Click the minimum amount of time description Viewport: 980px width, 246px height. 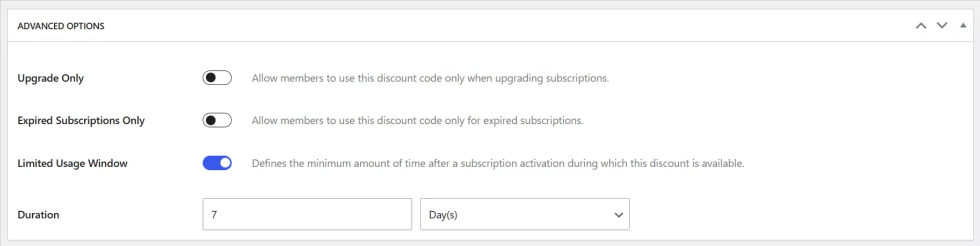tap(498, 163)
